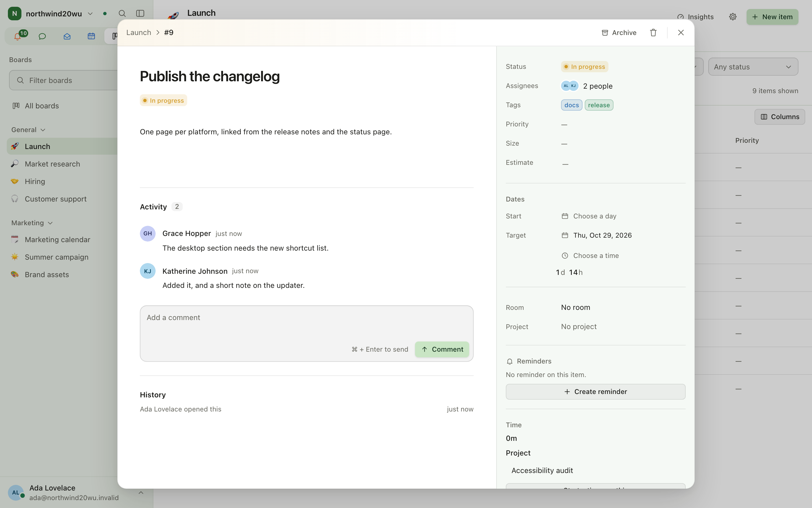Delete item using trash icon

click(x=653, y=32)
